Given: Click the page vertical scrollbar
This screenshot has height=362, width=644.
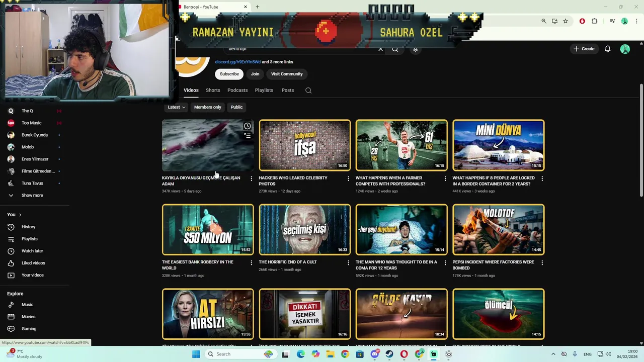Looking at the screenshot, I should tap(641, 141).
